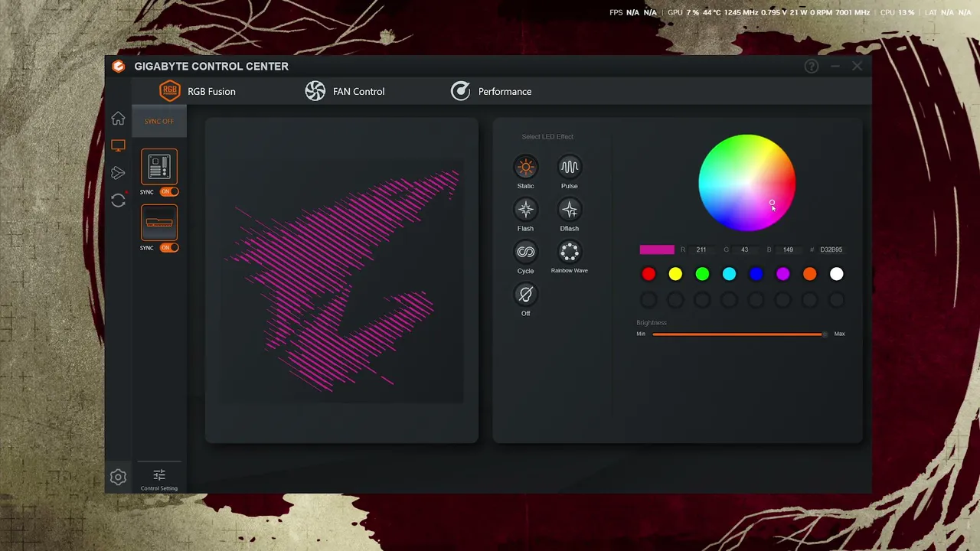Click the magenta current color preview swatch
This screenshot has width=980, height=551.
coord(657,249)
